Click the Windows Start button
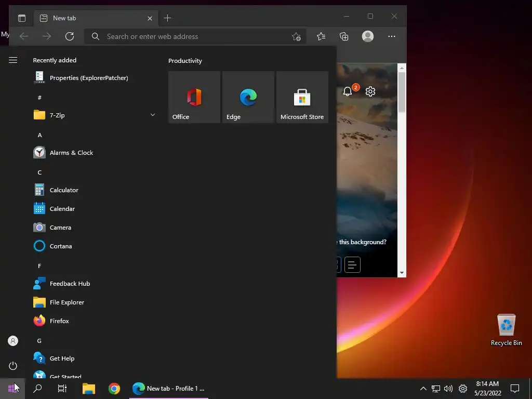532x399 pixels. (12, 388)
